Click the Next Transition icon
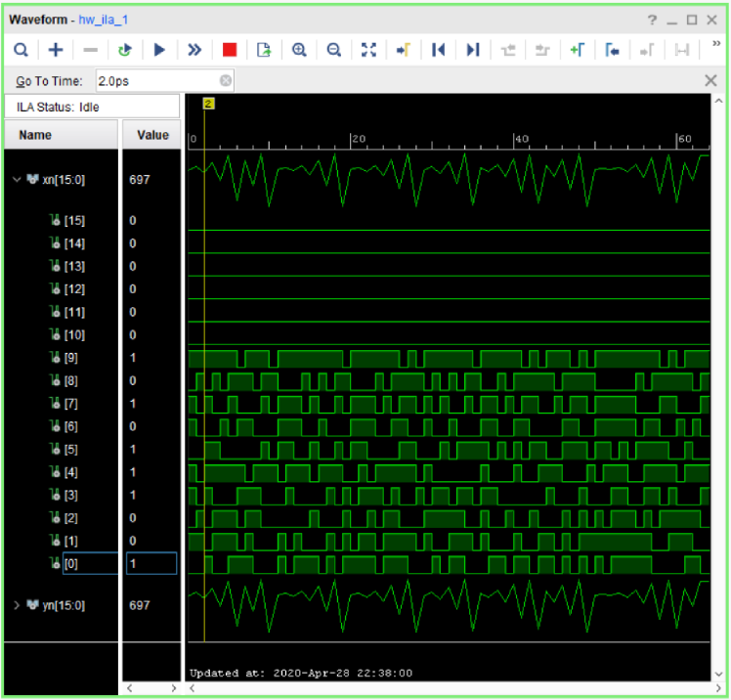 click(x=542, y=50)
